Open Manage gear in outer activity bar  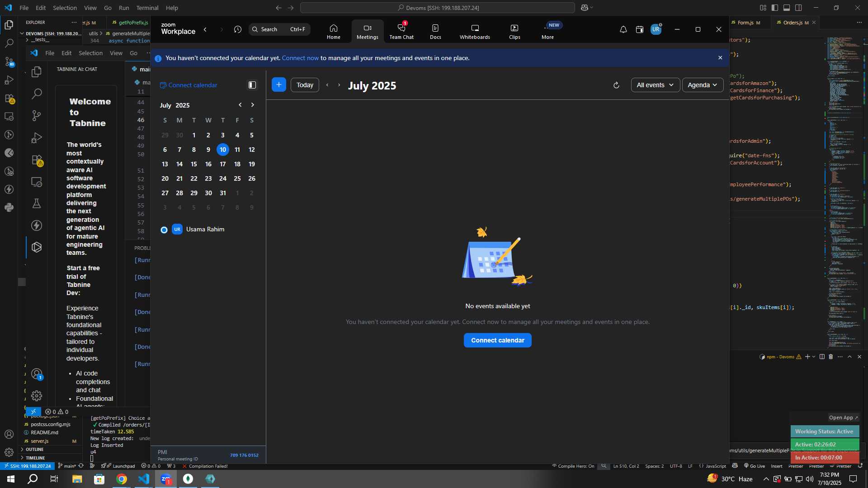(9, 452)
